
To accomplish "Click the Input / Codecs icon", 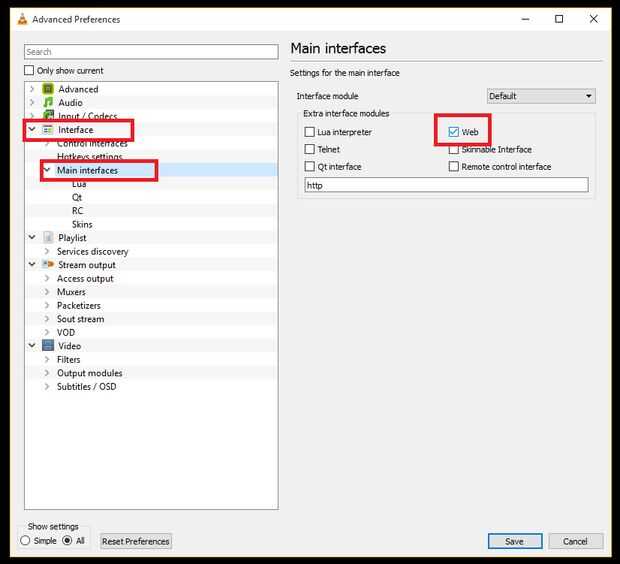I will [48, 115].
